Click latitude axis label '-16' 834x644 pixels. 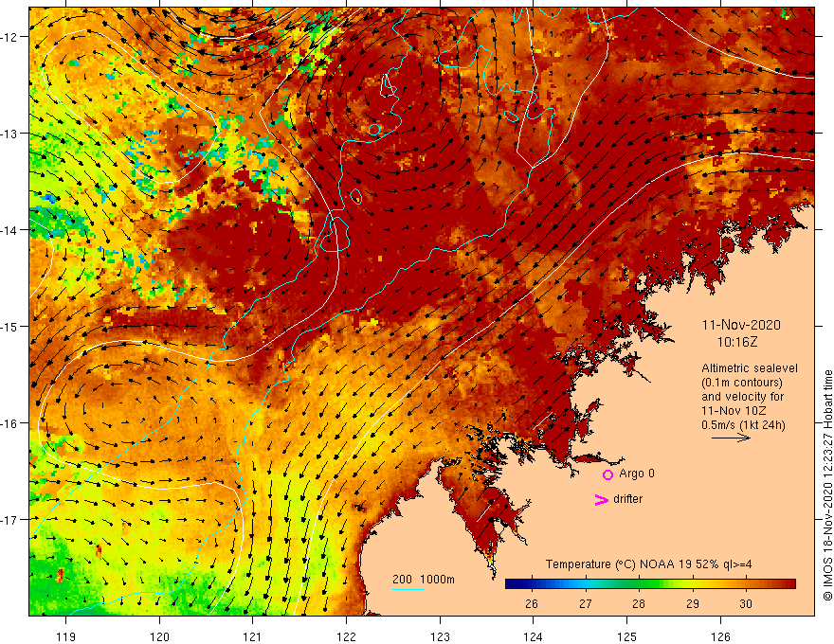click(9, 423)
